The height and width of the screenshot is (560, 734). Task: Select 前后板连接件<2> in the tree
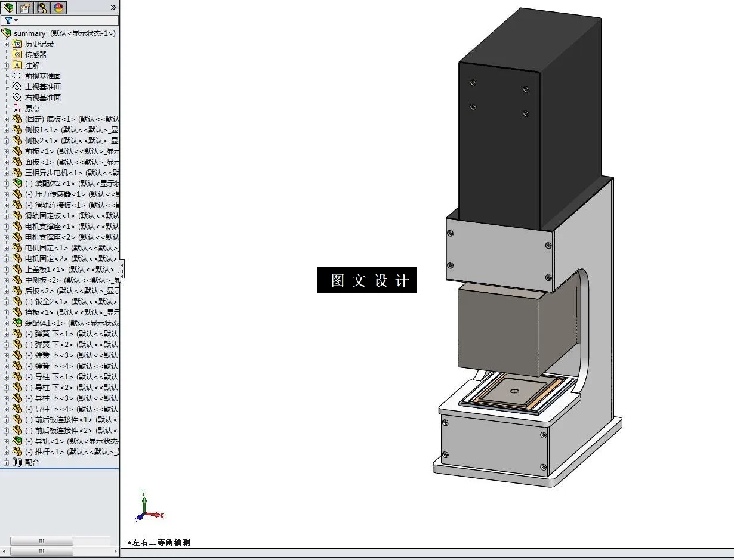[72, 430]
